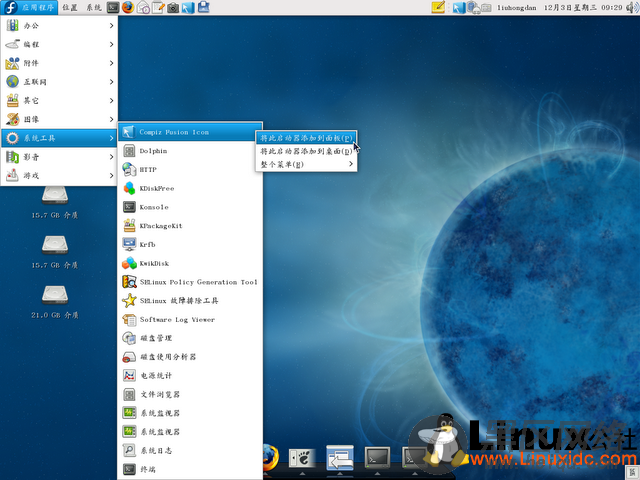Expand the 游戏 games submenu
This screenshot has height=480, width=640.
tap(59, 176)
